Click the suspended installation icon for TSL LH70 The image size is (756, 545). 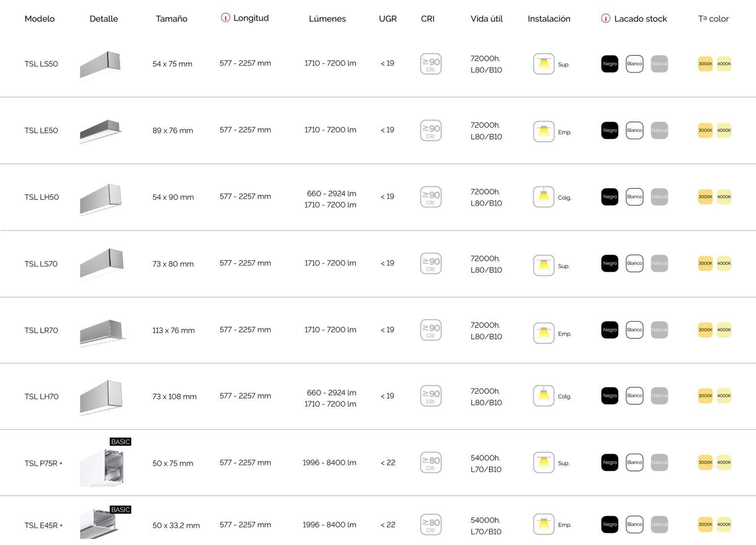543,396
